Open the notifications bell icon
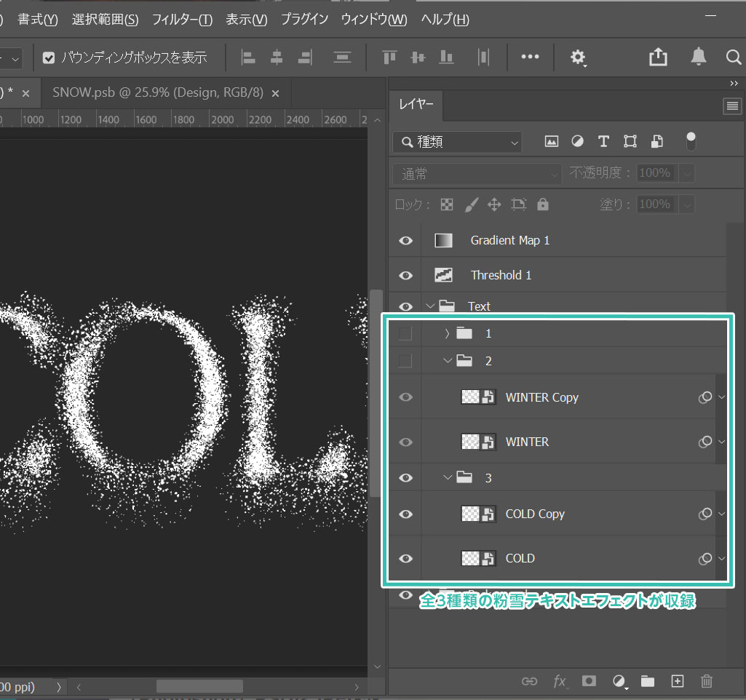The height and width of the screenshot is (700, 746). click(x=698, y=57)
